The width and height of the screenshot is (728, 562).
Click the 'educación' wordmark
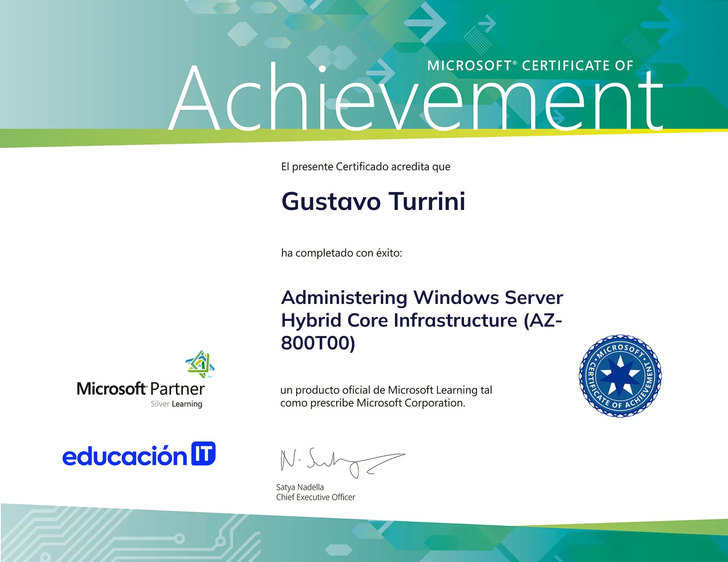(x=125, y=455)
